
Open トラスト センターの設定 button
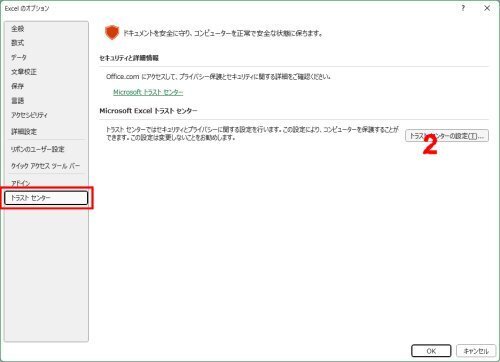click(x=447, y=136)
